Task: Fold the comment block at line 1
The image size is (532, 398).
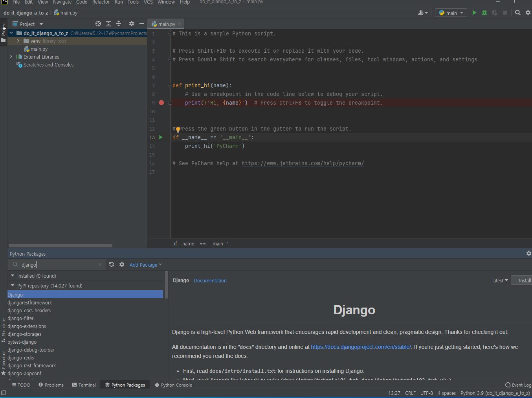Action: click(170, 34)
